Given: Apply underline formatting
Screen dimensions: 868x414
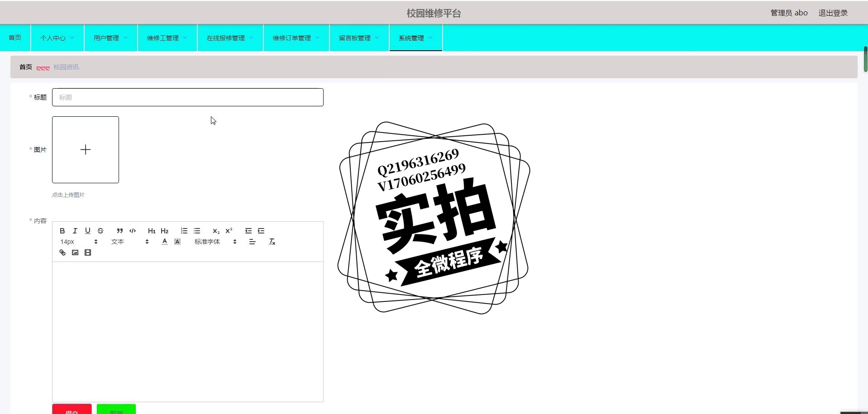Looking at the screenshot, I should pyautogui.click(x=88, y=231).
